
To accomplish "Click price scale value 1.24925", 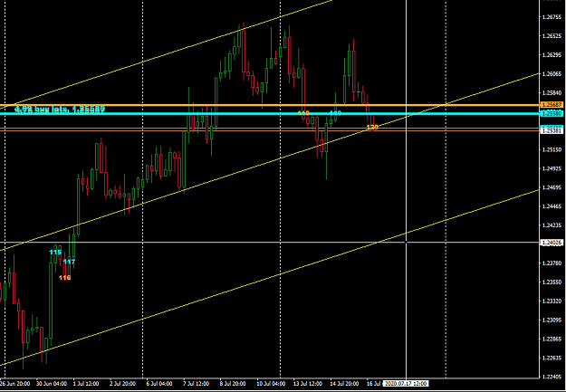I will [552, 168].
